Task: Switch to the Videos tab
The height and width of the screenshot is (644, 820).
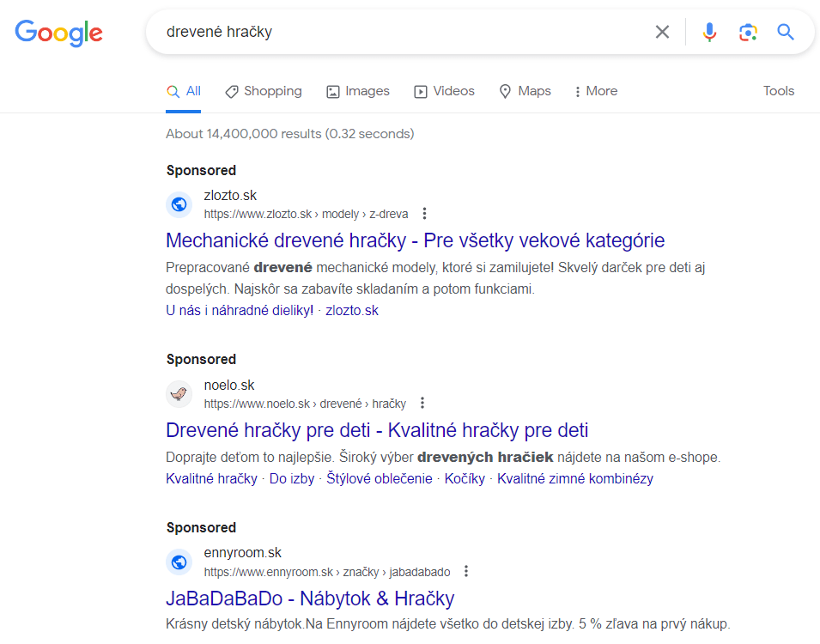Action: (x=445, y=92)
